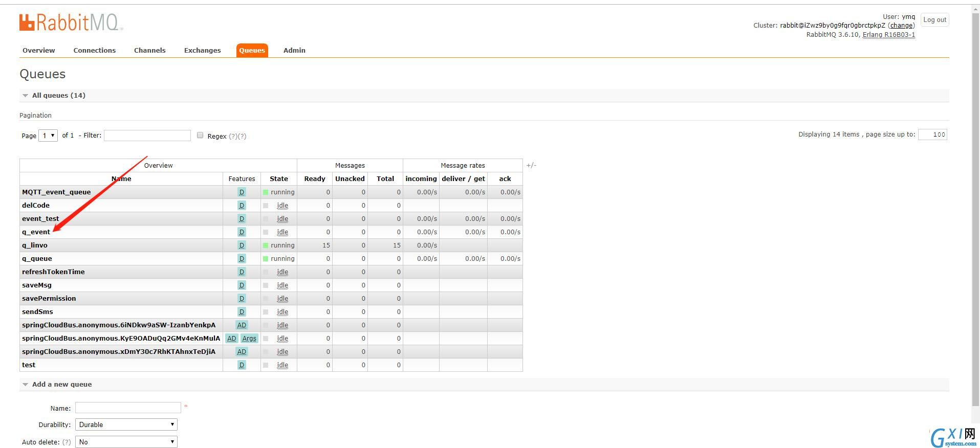Click the Erlang R16B03-1 version text
This screenshot has height=448, width=980.
click(889, 35)
